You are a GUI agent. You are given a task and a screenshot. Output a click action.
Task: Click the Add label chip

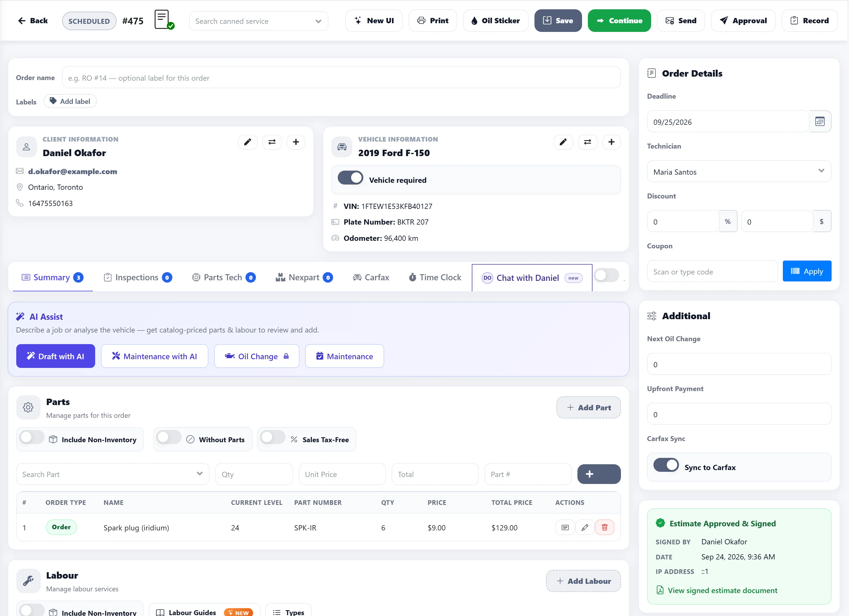pos(70,102)
